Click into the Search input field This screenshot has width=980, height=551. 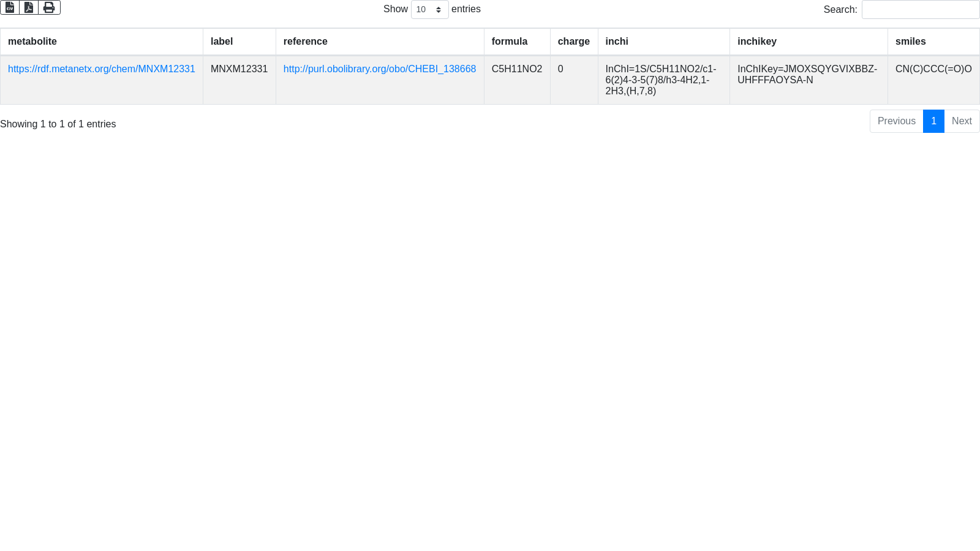click(x=920, y=10)
